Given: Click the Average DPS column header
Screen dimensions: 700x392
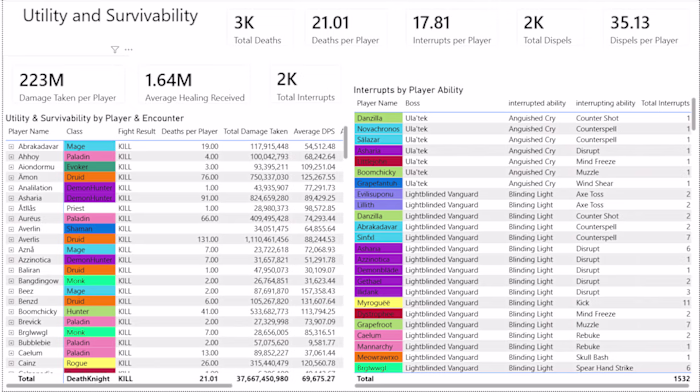Looking at the screenshot, I should (314, 131).
